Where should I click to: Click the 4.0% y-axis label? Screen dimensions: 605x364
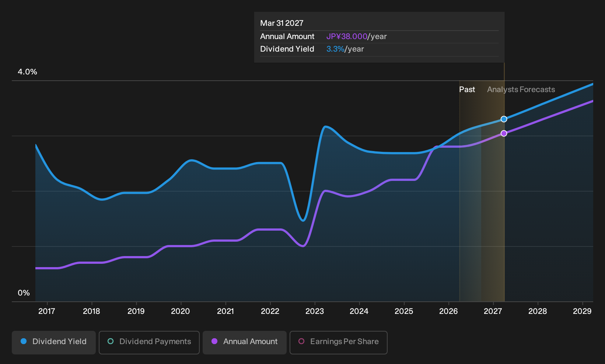[28, 72]
